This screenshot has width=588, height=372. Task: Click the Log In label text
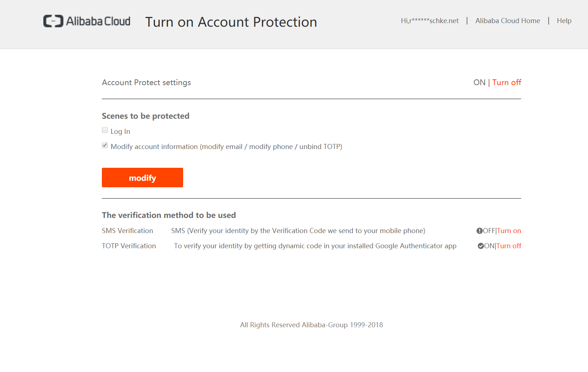(120, 131)
